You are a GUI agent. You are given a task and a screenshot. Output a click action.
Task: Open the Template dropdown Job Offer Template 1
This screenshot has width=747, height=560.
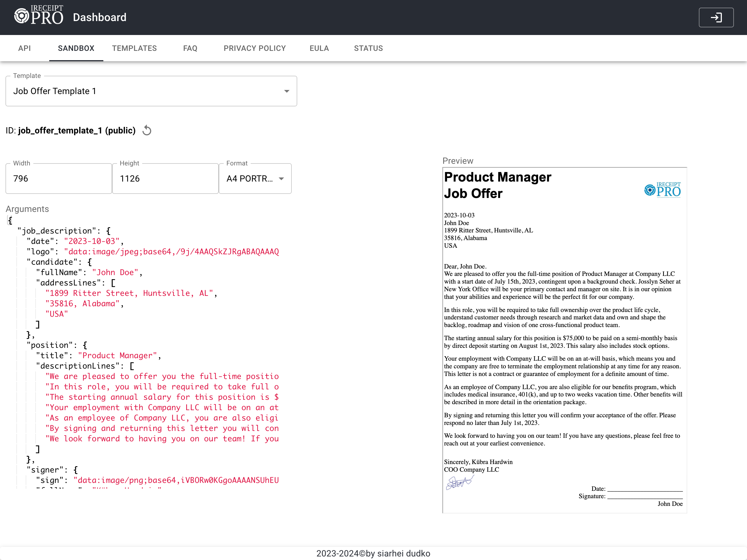point(151,91)
